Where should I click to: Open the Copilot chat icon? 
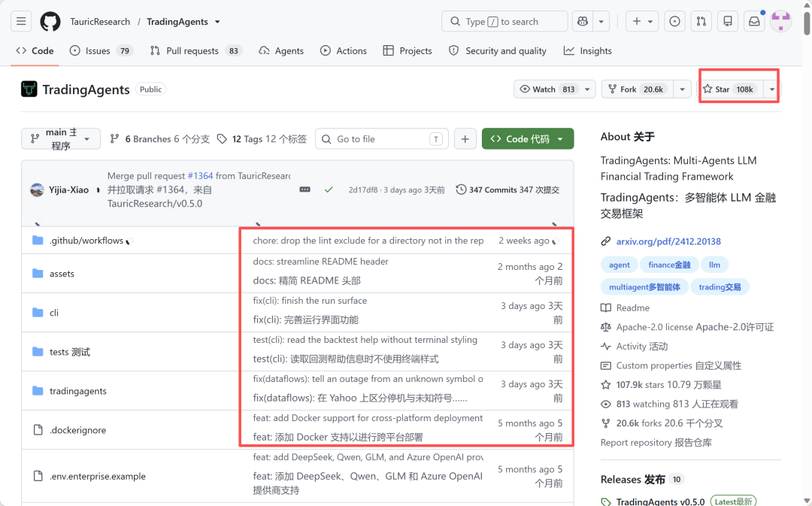583,21
